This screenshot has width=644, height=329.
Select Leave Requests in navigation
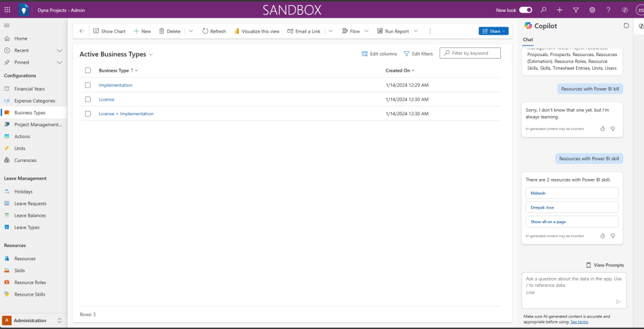[x=30, y=204]
